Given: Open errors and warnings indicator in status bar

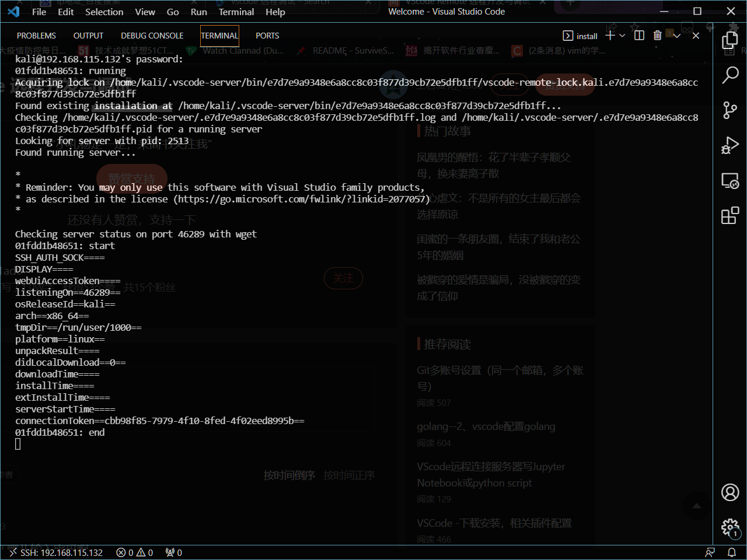Looking at the screenshot, I should tap(135, 552).
